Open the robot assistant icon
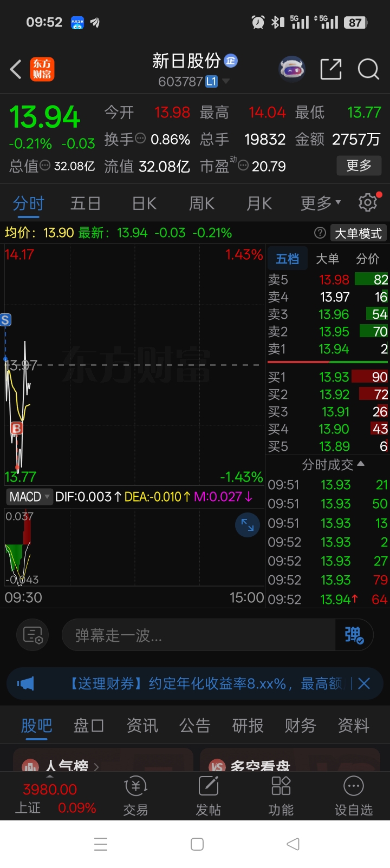 [x=292, y=69]
